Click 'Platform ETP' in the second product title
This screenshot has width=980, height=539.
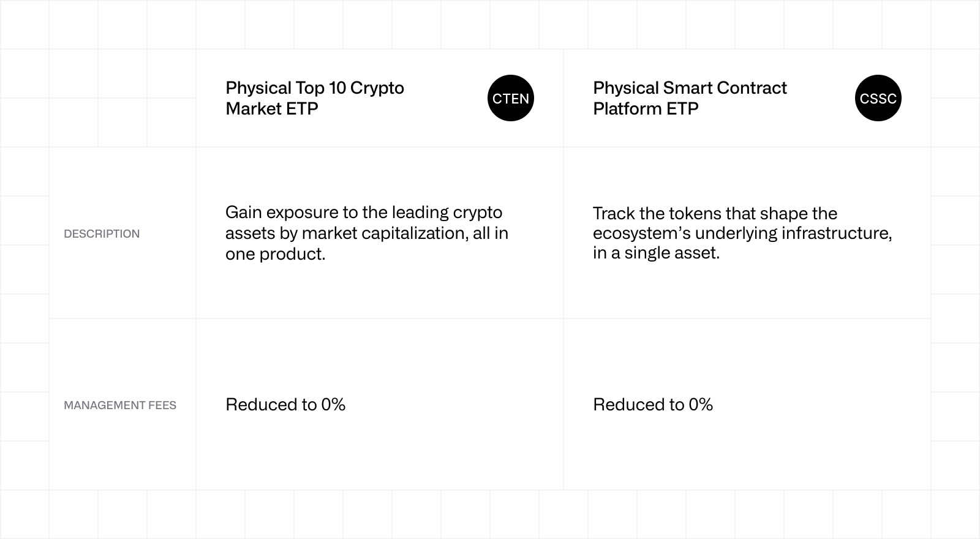coord(646,109)
